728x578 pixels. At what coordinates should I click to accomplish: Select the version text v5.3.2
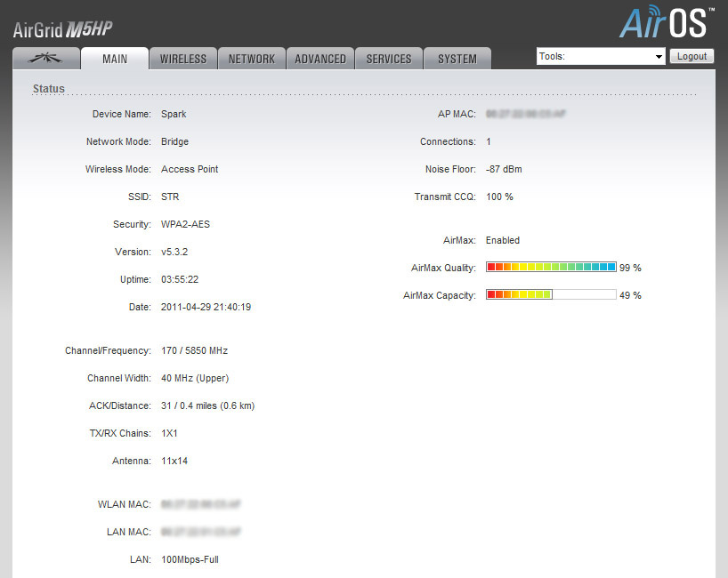click(x=174, y=252)
